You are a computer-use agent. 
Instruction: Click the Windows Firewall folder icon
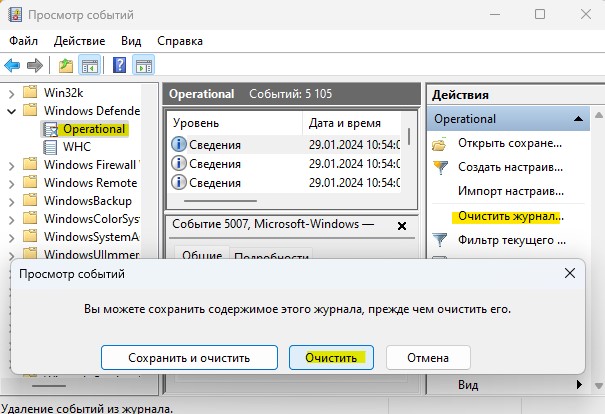click(x=30, y=164)
